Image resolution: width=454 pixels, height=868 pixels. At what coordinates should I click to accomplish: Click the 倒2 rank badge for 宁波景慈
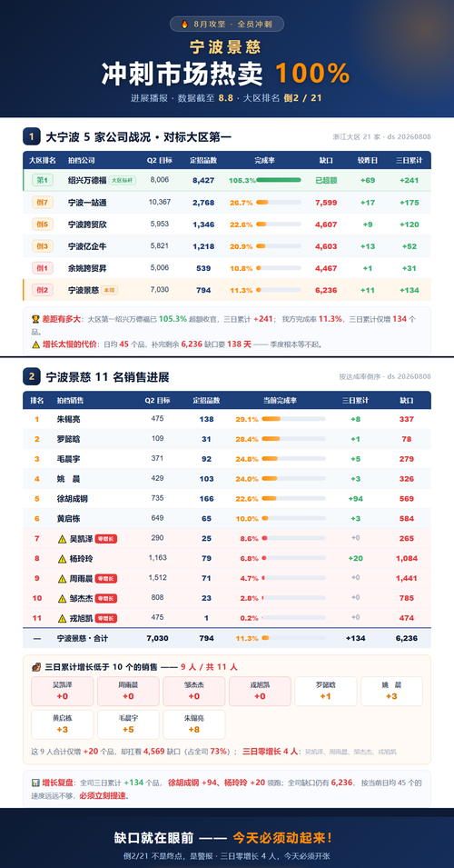click(43, 290)
